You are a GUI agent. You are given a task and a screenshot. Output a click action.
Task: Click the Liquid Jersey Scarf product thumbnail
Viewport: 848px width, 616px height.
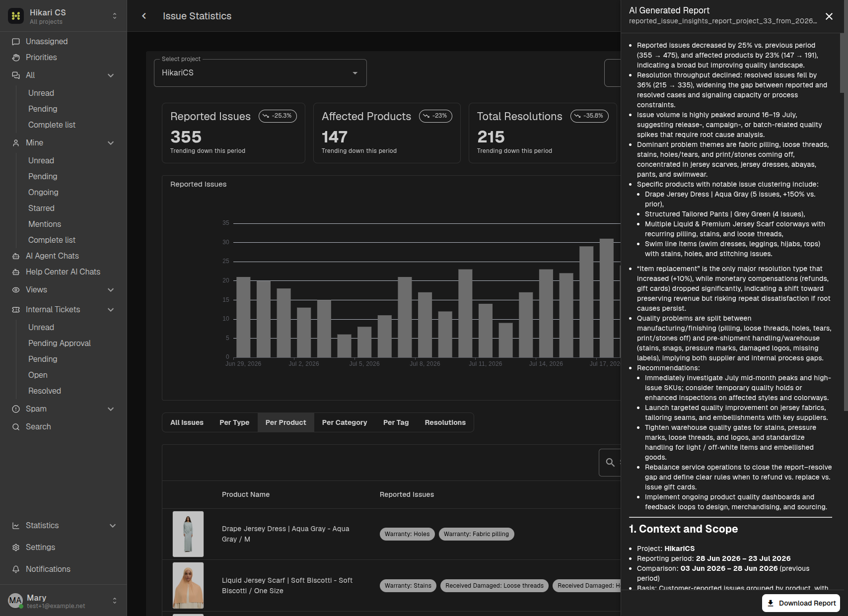click(188, 586)
